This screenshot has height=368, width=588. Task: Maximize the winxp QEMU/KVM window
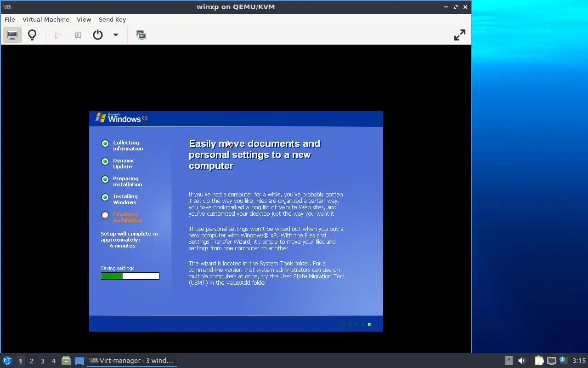(456, 7)
